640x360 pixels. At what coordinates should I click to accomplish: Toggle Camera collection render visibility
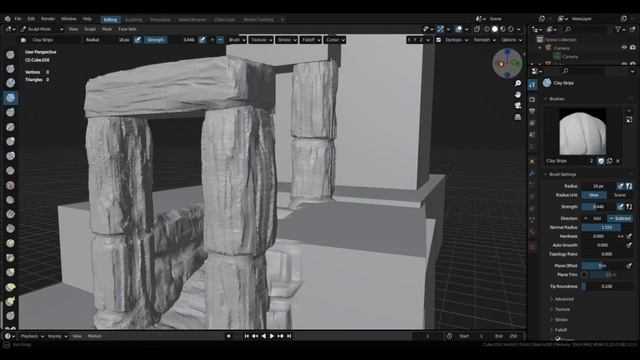pyautogui.click(x=633, y=48)
